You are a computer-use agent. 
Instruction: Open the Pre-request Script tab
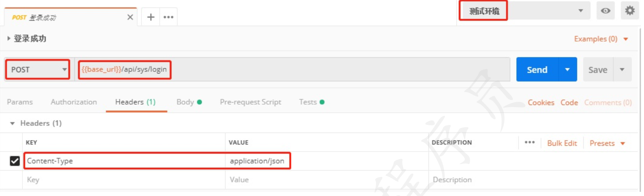[250, 102]
